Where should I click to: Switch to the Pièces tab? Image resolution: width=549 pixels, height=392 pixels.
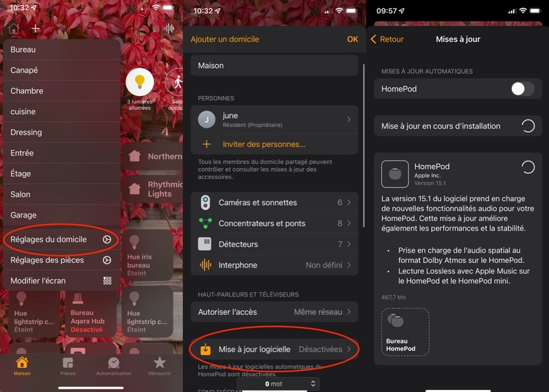tap(67, 367)
